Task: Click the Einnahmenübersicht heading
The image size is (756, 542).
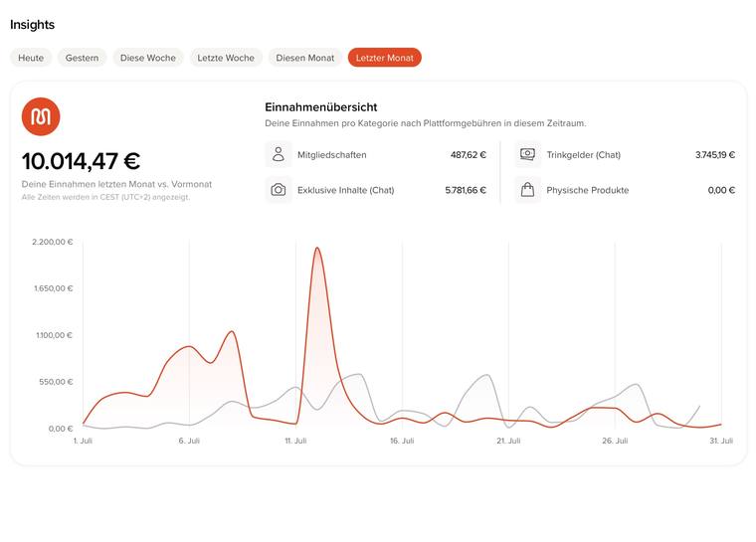Action: 321,107
